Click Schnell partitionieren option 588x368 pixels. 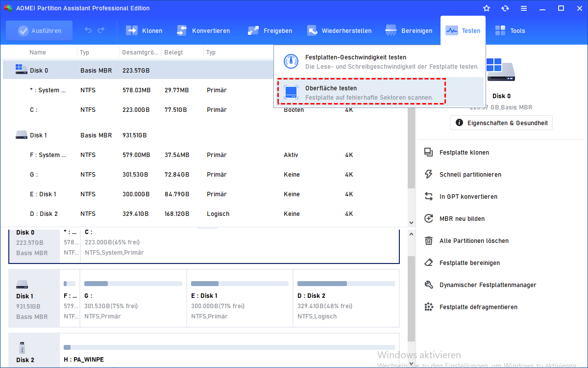click(470, 175)
